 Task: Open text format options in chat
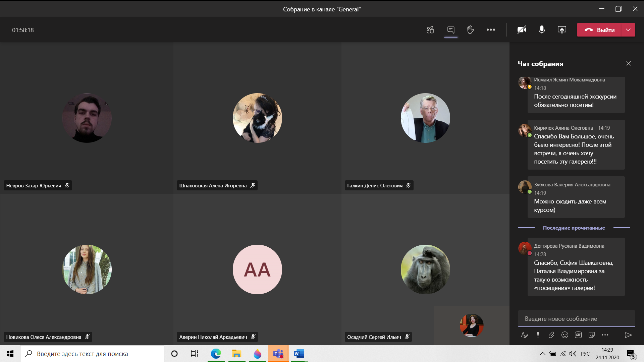point(524,335)
